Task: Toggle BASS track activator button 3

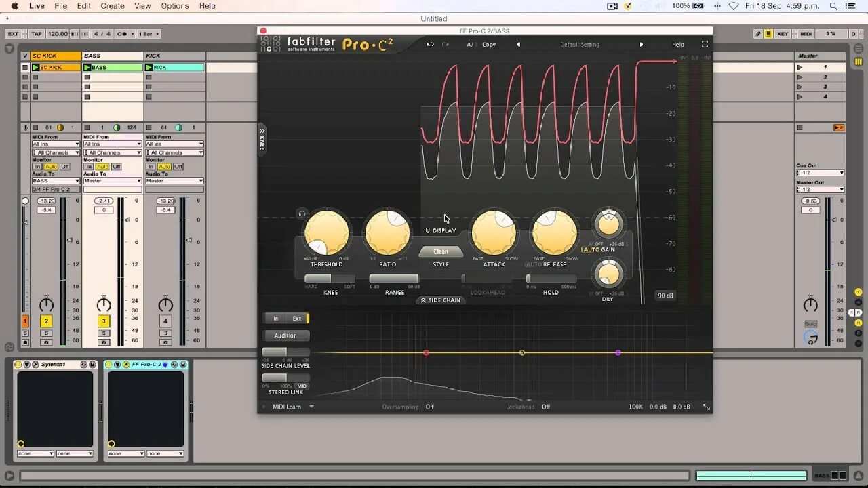Action: point(104,321)
